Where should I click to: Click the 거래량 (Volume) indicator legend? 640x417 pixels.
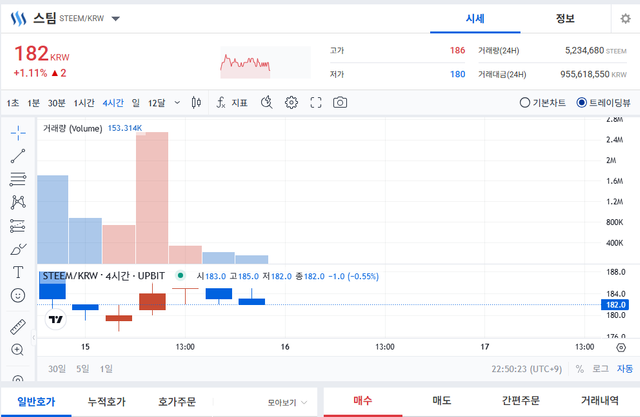[x=73, y=129]
